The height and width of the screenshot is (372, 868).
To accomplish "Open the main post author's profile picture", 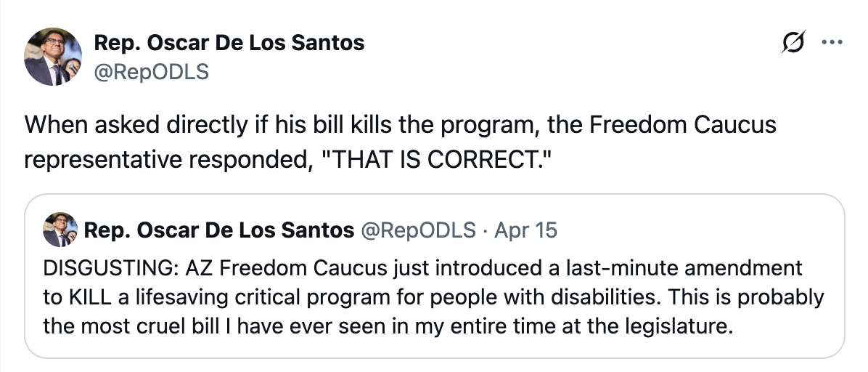I will point(54,57).
